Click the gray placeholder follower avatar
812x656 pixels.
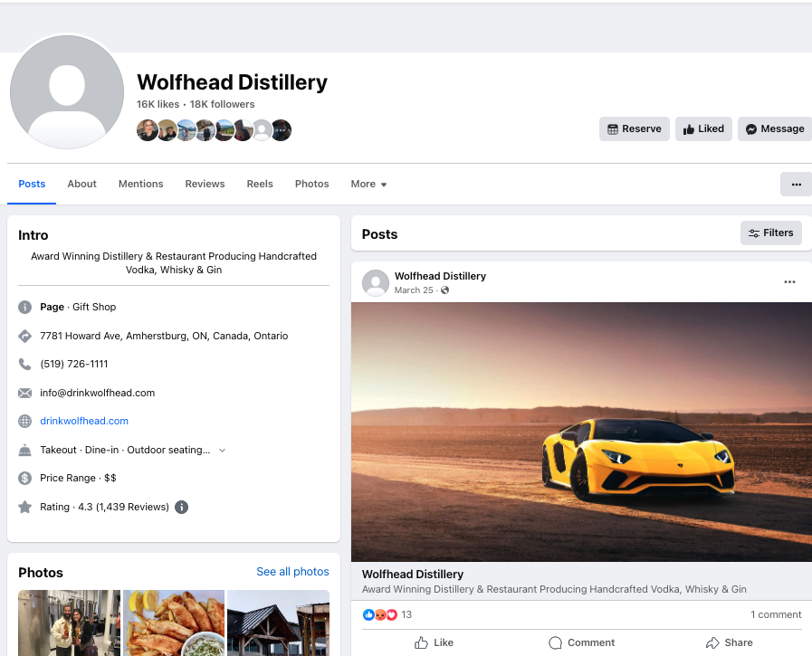(x=262, y=130)
